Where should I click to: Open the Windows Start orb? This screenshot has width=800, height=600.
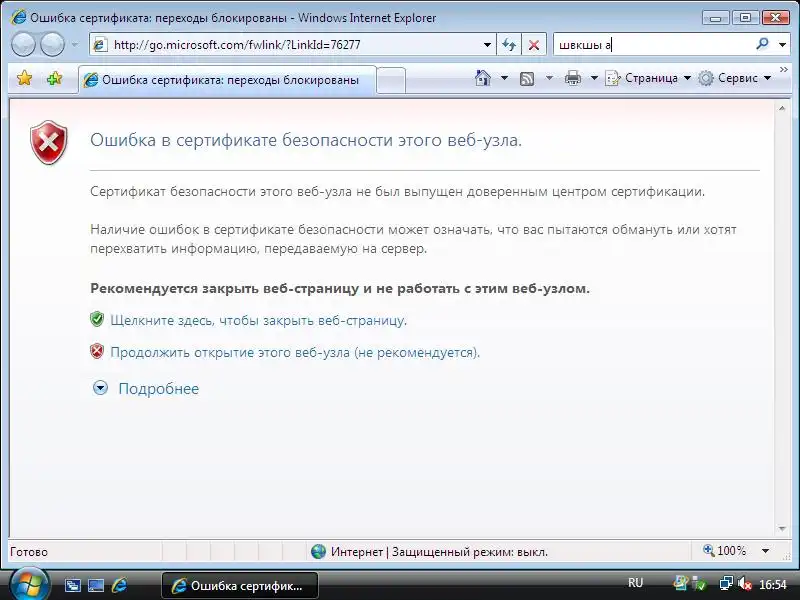(30, 585)
